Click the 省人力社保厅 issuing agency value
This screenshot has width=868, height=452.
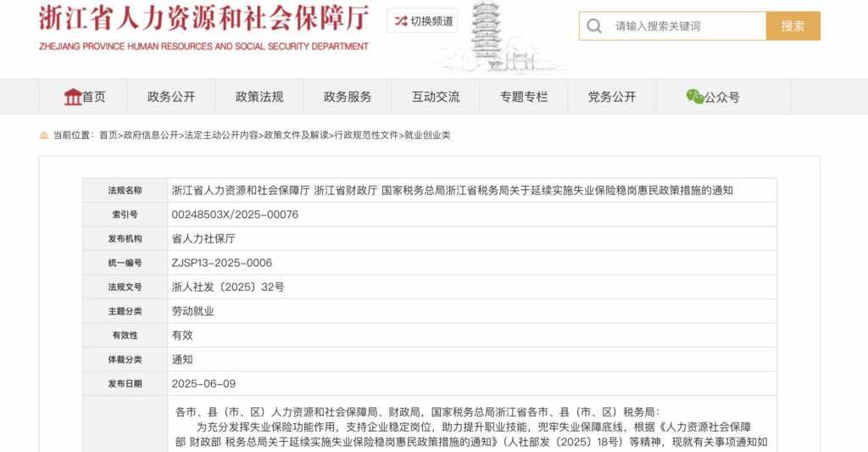[203, 239]
